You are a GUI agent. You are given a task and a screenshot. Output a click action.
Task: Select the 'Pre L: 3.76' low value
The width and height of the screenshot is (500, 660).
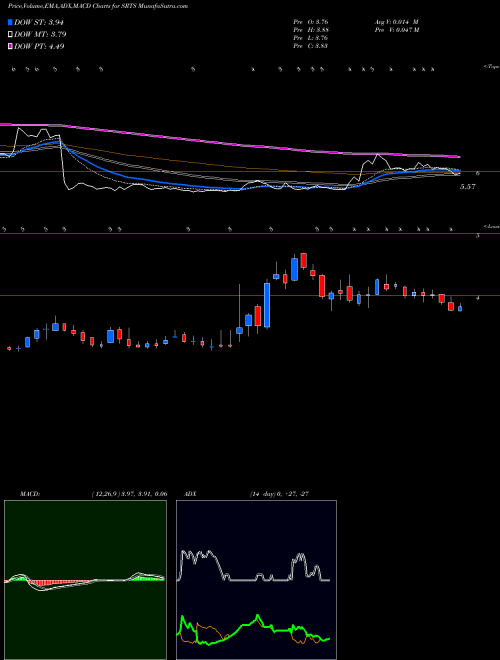coord(311,38)
